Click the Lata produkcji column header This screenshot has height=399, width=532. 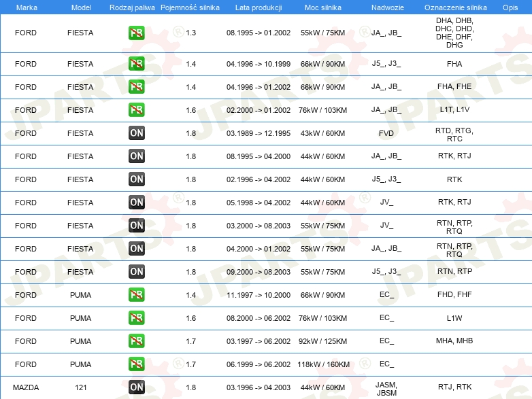(x=259, y=7)
